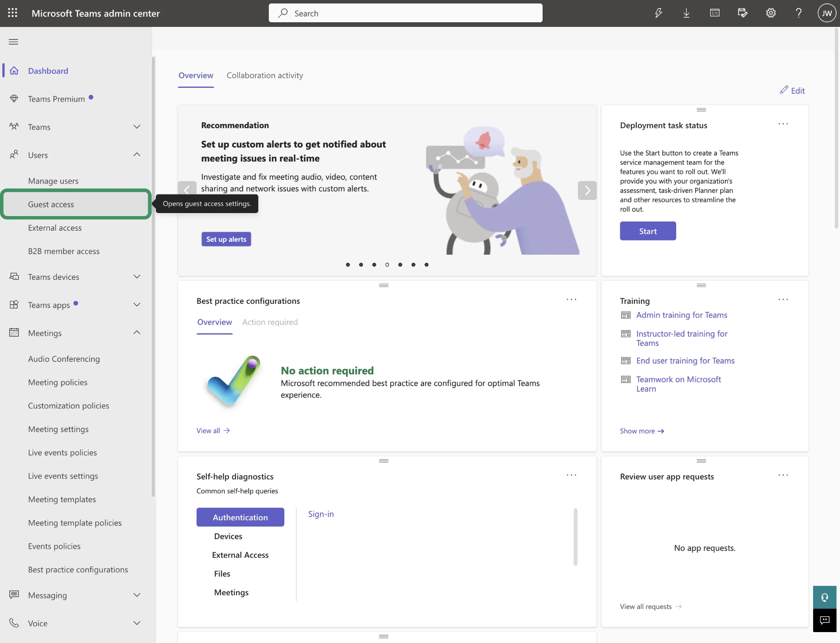Collapse the Meetings navigation section
The image size is (840, 643).
(x=137, y=332)
